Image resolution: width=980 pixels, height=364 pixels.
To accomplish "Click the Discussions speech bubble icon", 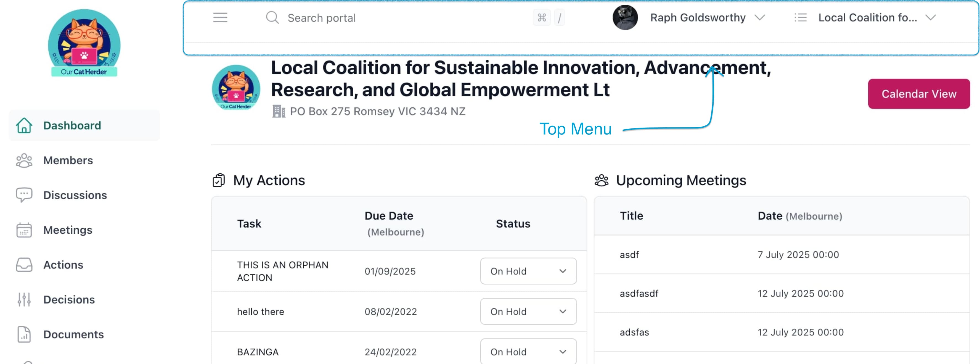I will [24, 195].
